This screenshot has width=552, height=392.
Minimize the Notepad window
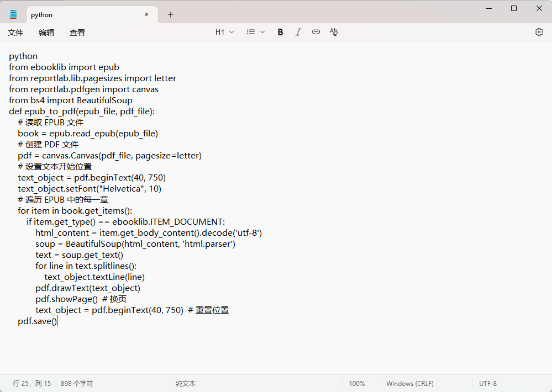pos(488,8)
